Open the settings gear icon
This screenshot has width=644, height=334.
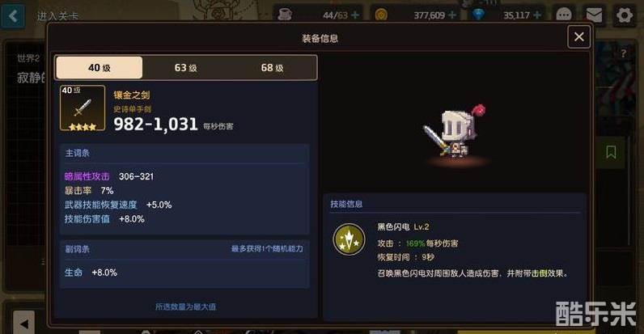coord(625,15)
